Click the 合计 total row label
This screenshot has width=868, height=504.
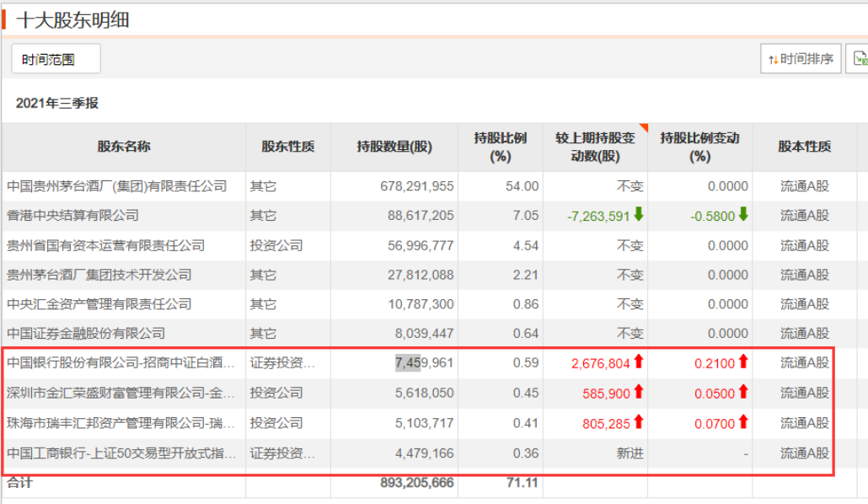click(x=20, y=482)
